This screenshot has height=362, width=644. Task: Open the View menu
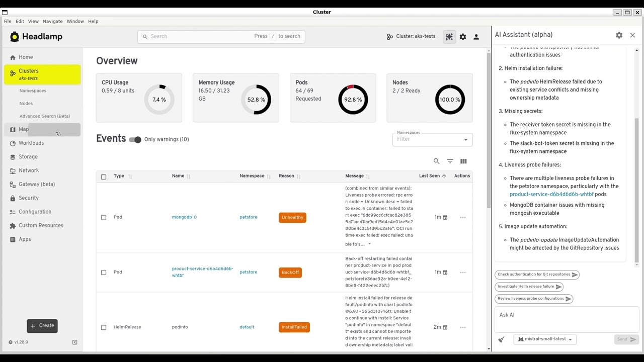pyautogui.click(x=33, y=21)
